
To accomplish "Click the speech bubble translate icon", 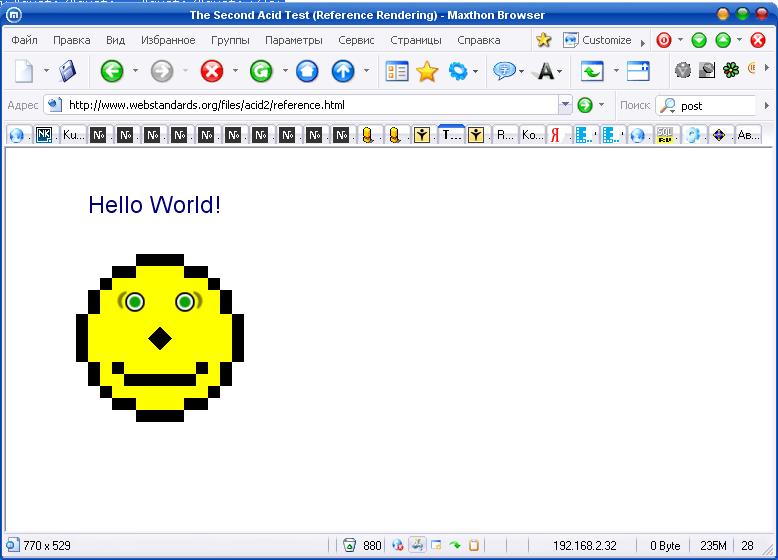I will (x=504, y=71).
